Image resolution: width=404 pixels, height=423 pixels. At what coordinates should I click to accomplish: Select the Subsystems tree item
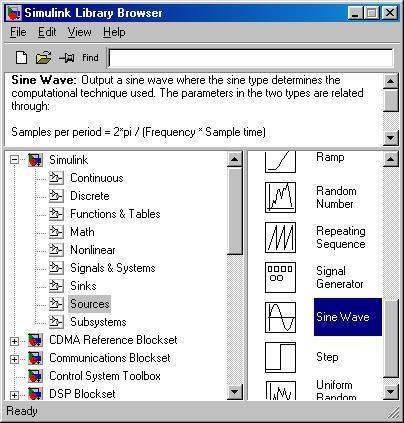(98, 322)
